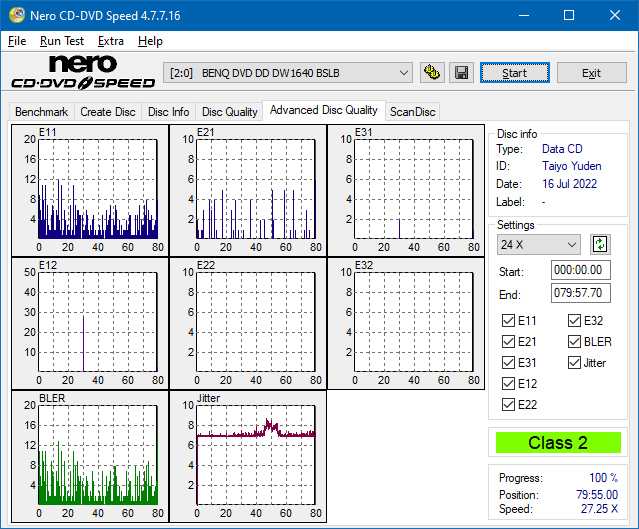Uncheck the E31 checkbox
The image size is (639, 529).
pos(508,363)
